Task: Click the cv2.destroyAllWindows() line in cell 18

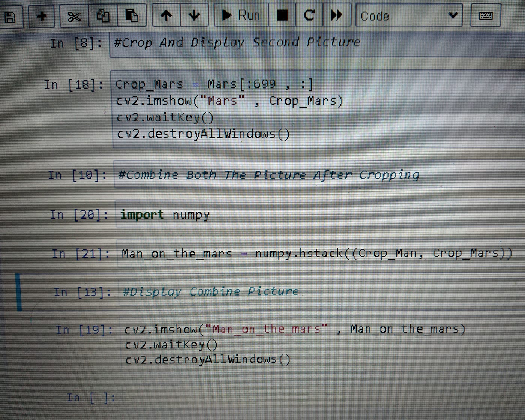Action: (203, 134)
